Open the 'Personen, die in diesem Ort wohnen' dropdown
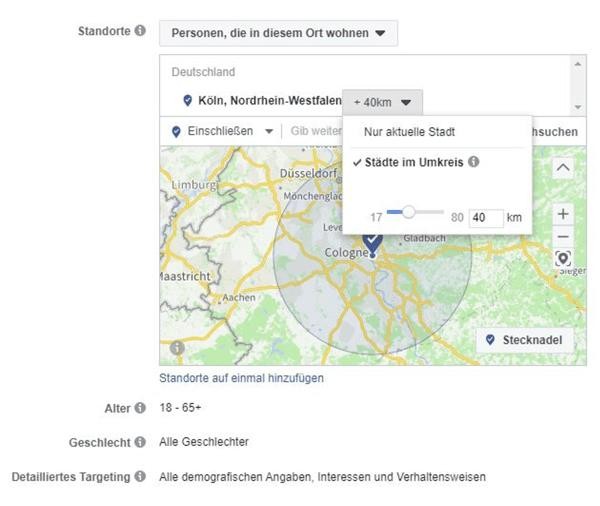This screenshot has width=600, height=506. click(x=278, y=33)
